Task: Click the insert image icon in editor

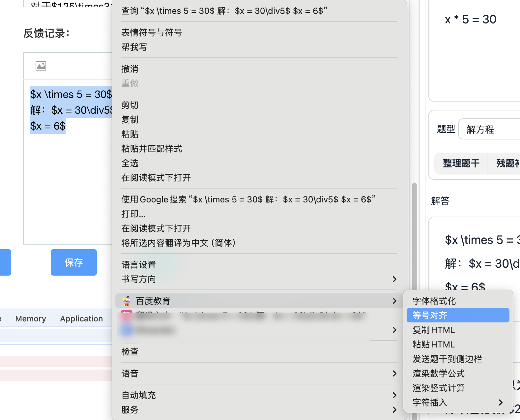Action: [41, 66]
